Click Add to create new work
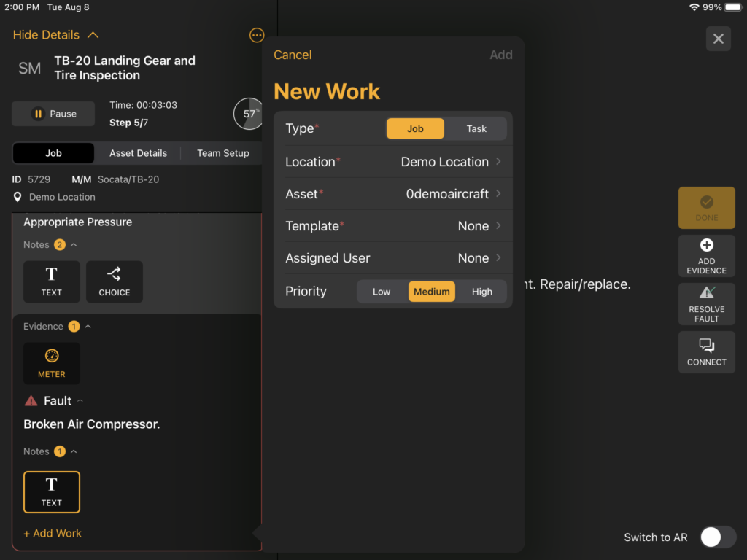Image resolution: width=747 pixels, height=560 pixels. (x=500, y=55)
